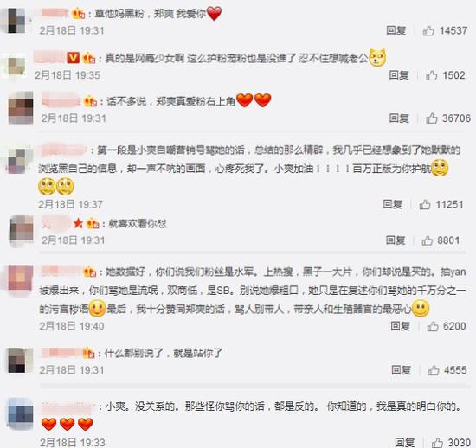The image size is (476, 448).
Task: Like the comment with 8801 likes
Action: 428,240
